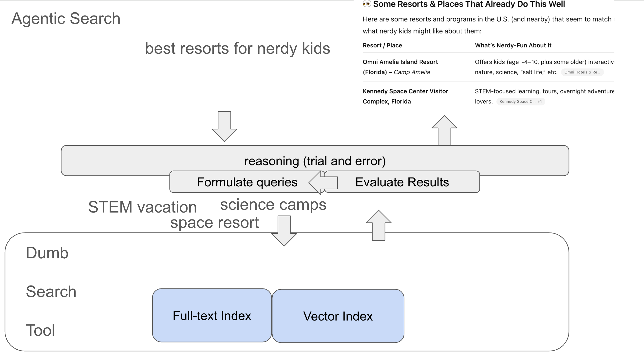This screenshot has height=357, width=644.
Task: Open the Omni Hotels & Re... citation chip
Action: [x=582, y=72]
